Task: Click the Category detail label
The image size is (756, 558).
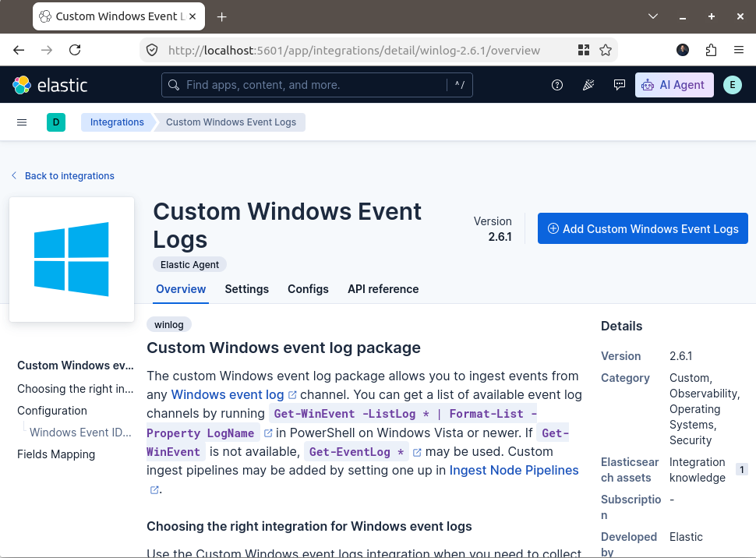Action: coord(625,378)
